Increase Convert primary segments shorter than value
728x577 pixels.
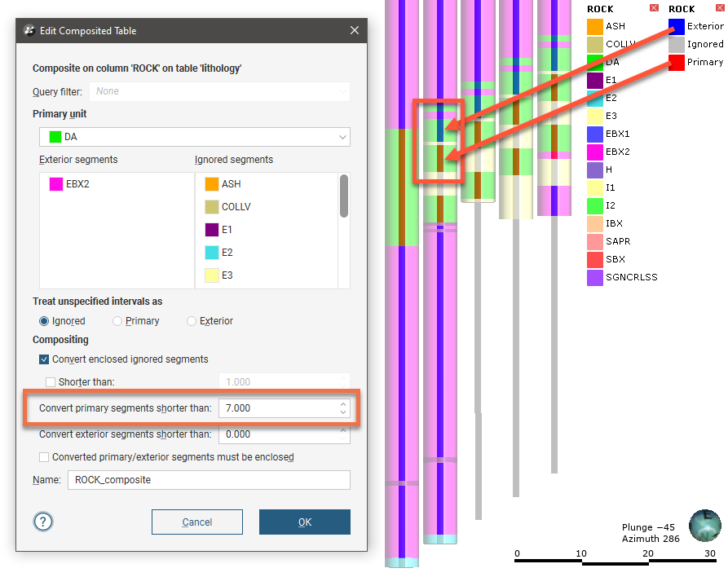(343, 403)
